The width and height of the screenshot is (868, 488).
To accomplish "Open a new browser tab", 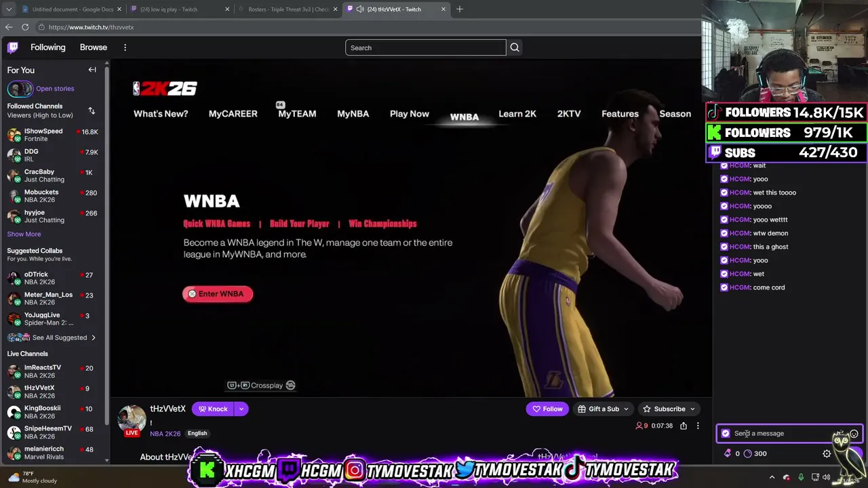I will [x=459, y=9].
